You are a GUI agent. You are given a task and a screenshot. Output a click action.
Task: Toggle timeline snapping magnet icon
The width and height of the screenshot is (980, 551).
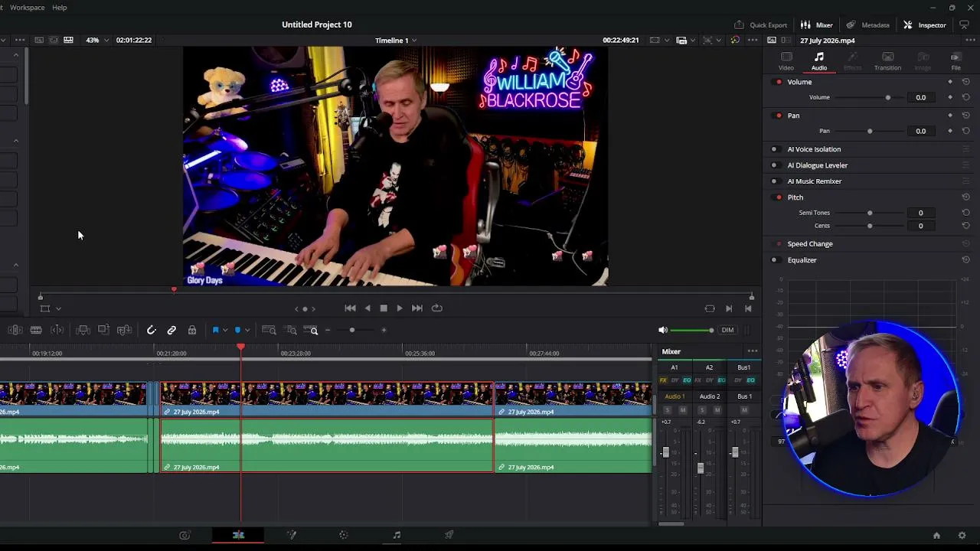pyautogui.click(x=151, y=330)
